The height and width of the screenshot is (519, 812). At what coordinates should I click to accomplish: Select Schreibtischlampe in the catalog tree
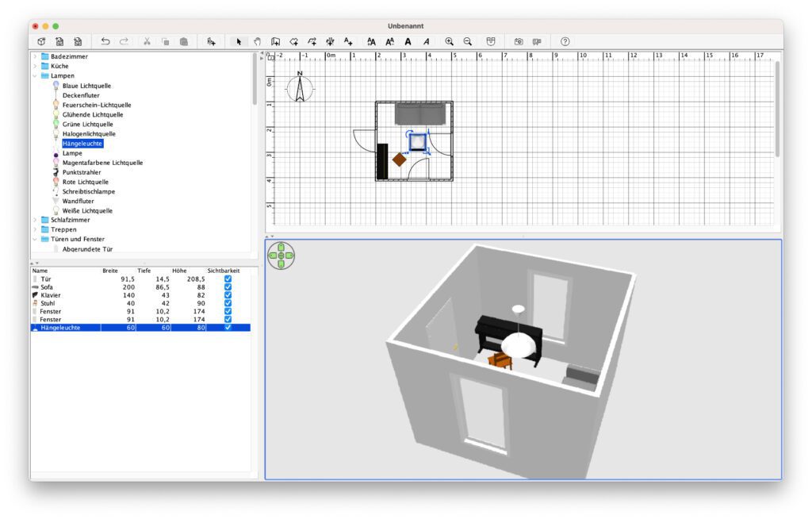pos(88,191)
